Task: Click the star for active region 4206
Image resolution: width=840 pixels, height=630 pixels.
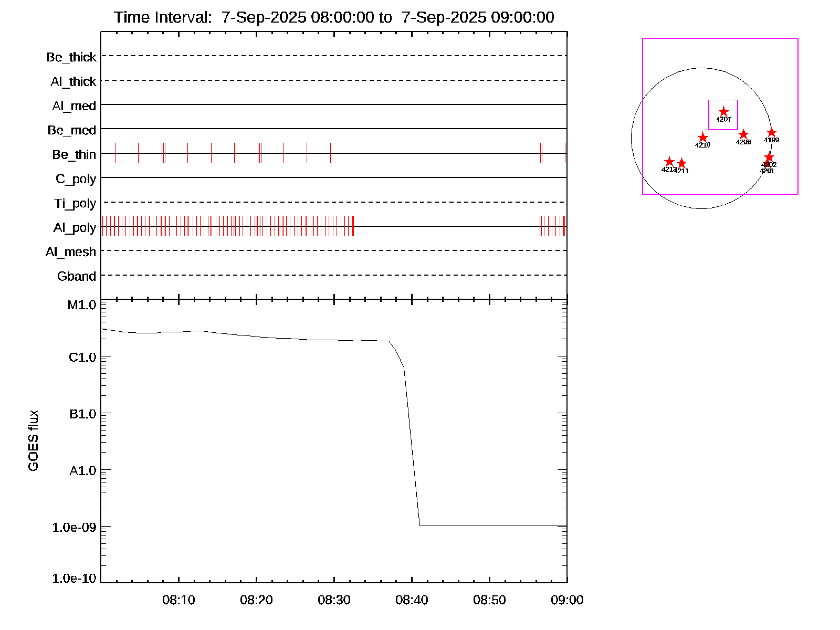Action: click(743, 134)
